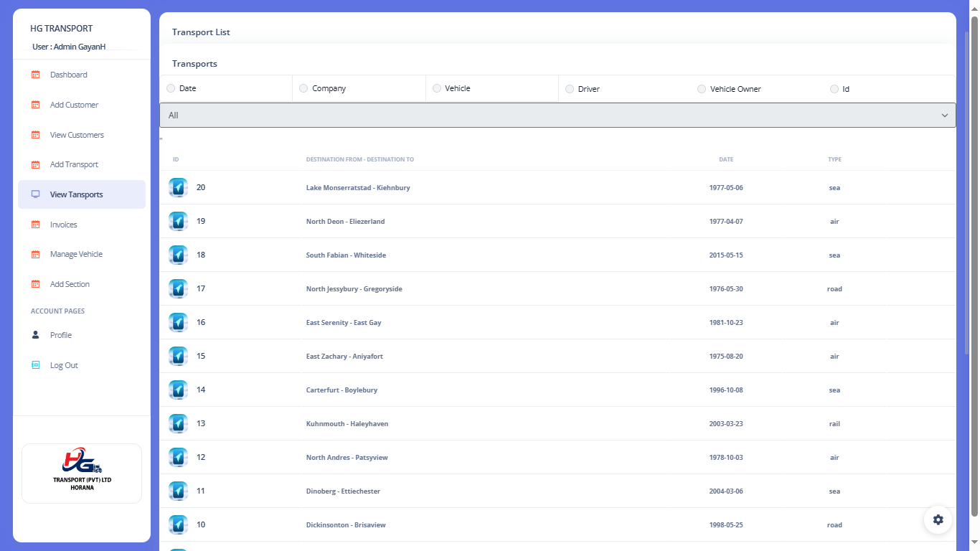Click North Jessybury - Gregoryside destination
980x551 pixels.
point(354,289)
